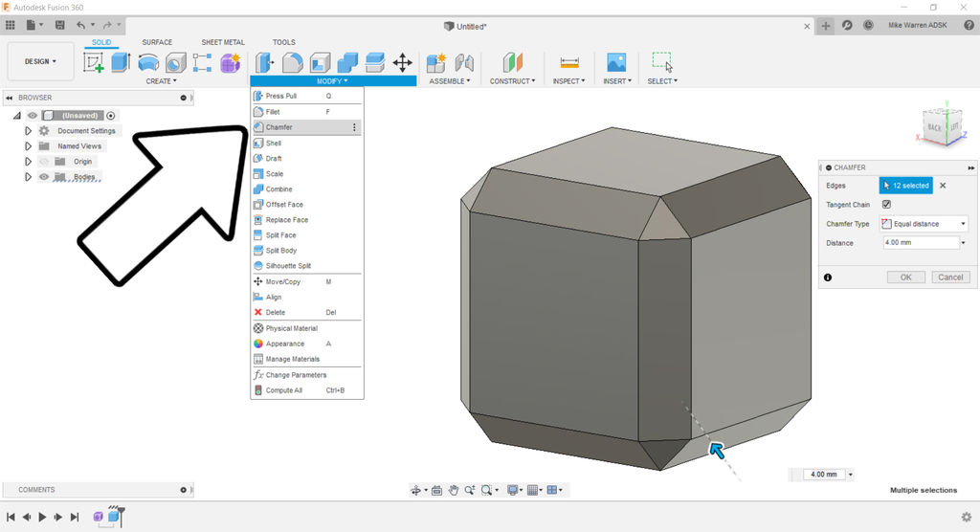Expand the Bodies tree node
980x532 pixels.
pyautogui.click(x=28, y=177)
